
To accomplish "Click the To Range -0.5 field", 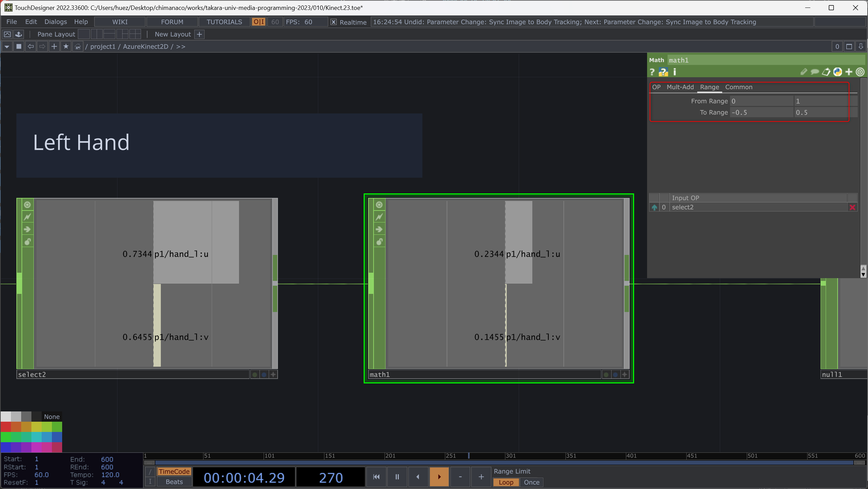I will click(x=761, y=112).
